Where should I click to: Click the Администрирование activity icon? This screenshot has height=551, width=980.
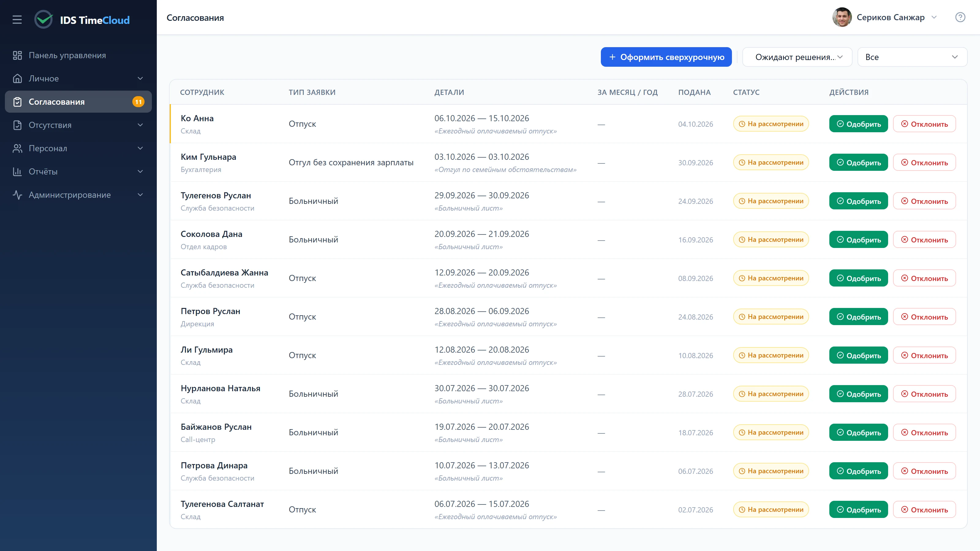pos(17,195)
